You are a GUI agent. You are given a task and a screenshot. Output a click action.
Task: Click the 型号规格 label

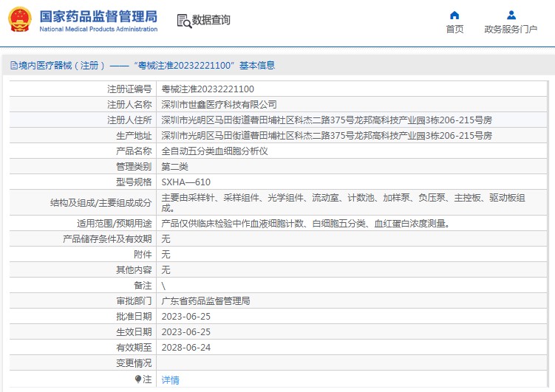point(135,182)
